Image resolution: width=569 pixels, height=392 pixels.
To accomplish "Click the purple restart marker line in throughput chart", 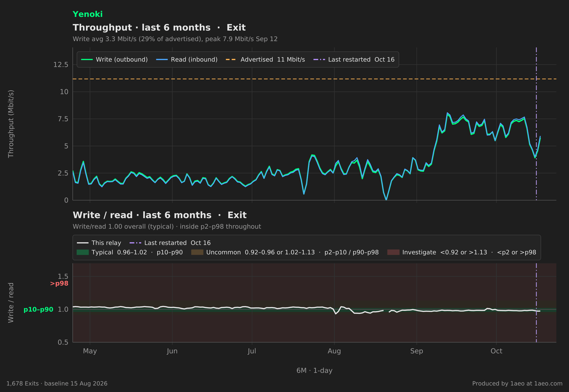I will tap(536, 124).
